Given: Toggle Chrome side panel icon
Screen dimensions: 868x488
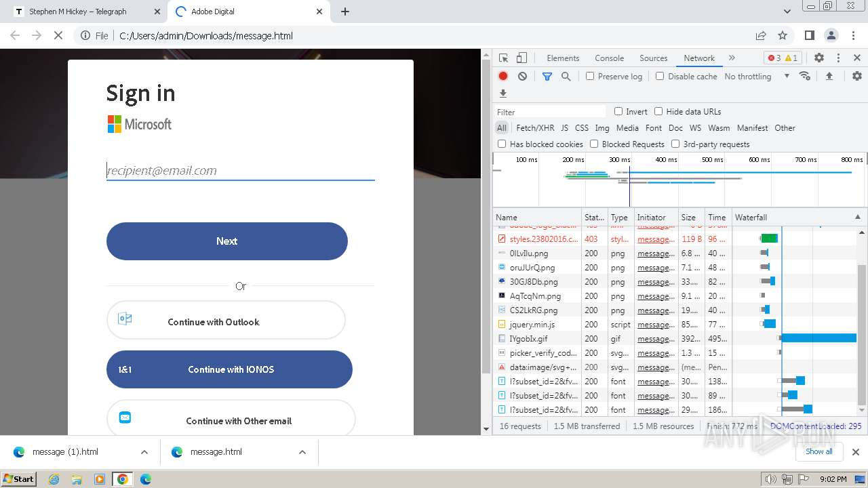Looking at the screenshot, I should click(x=809, y=36).
